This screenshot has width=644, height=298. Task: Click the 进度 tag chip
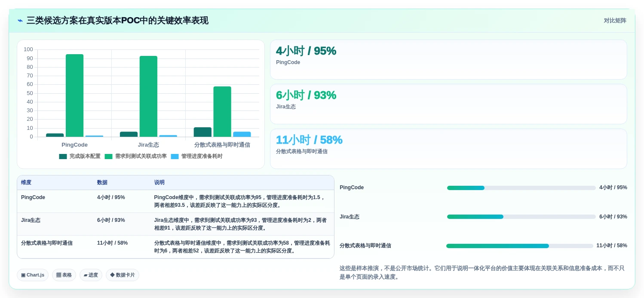pos(91,275)
